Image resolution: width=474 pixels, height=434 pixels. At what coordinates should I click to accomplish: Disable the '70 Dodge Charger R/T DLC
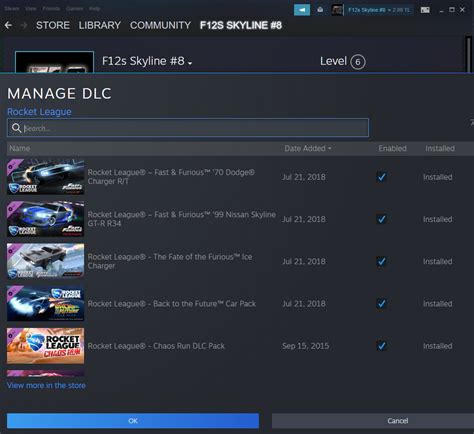(381, 177)
